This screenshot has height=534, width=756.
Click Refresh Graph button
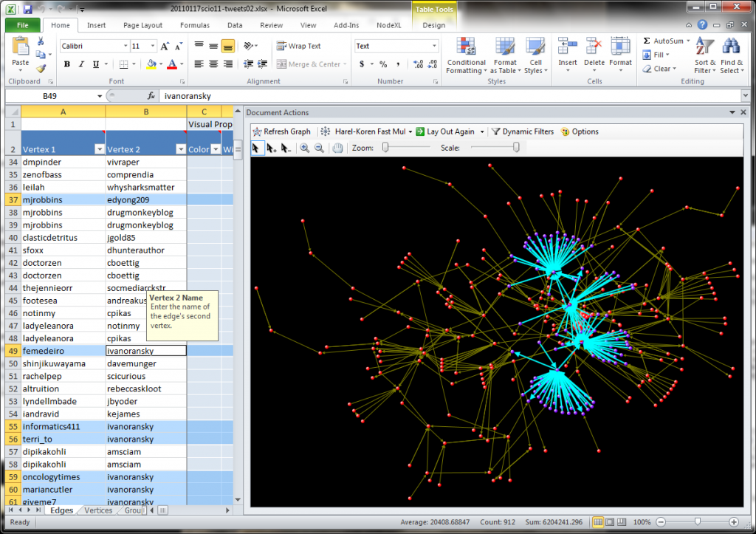coord(281,131)
